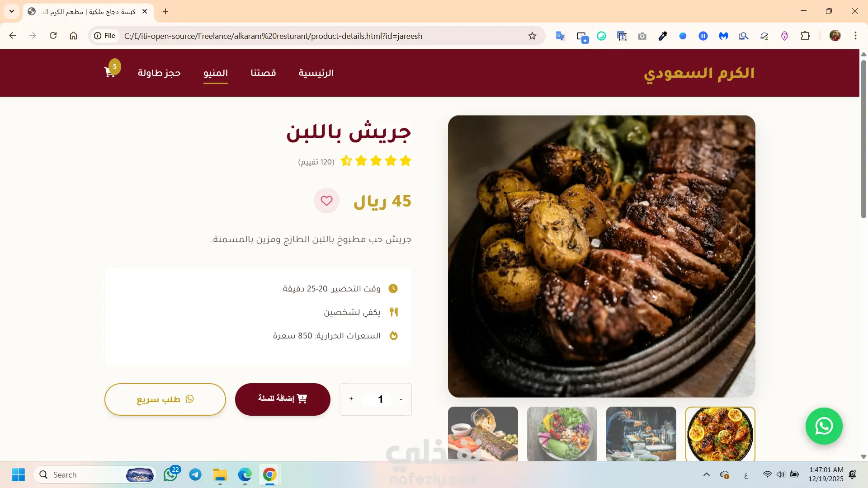Reload the page
The width and height of the screenshot is (868, 488).
(53, 36)
